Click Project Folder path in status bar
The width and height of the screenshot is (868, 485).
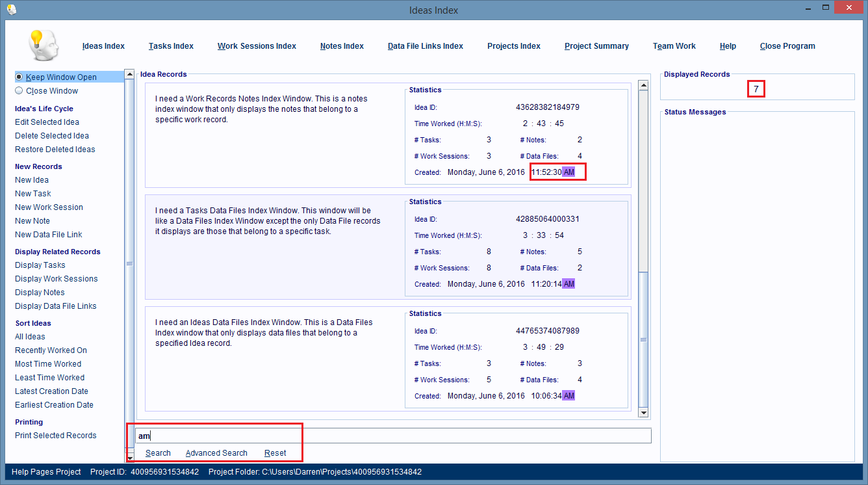[x=315, y=472]
